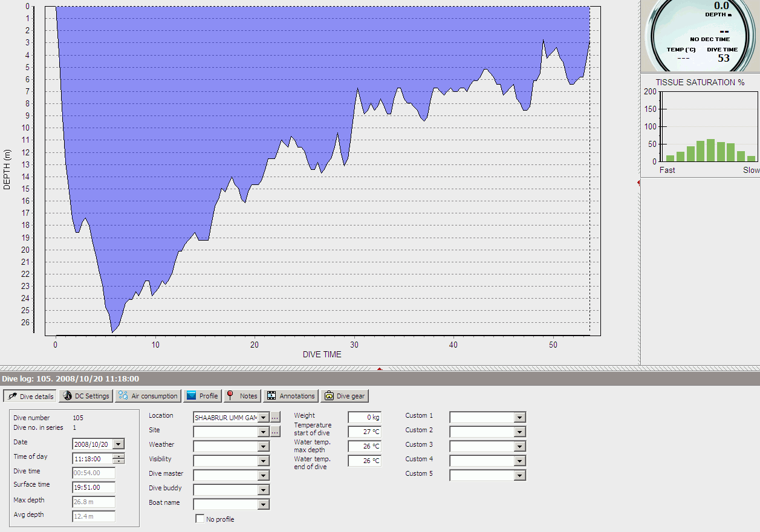This screenshot has height=532, width=760.
Task: Click the Annotations film strip icon
Action: click(x=271, y=396)
